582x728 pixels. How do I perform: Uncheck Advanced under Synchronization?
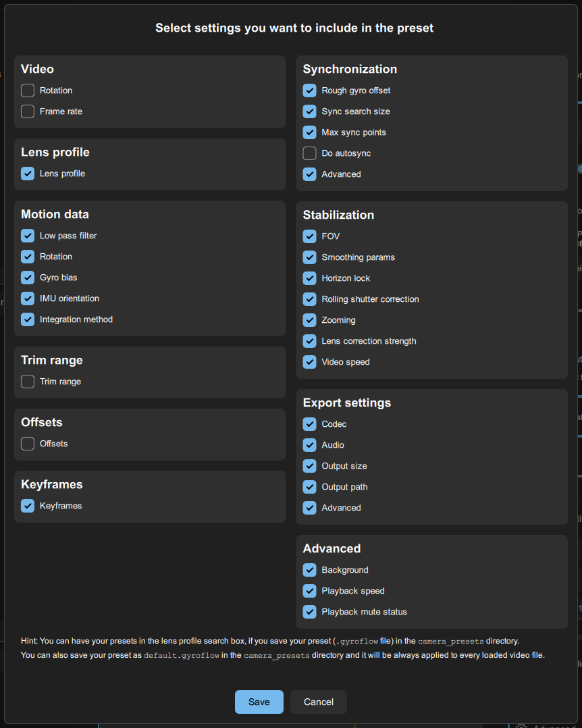click(309, 174)
